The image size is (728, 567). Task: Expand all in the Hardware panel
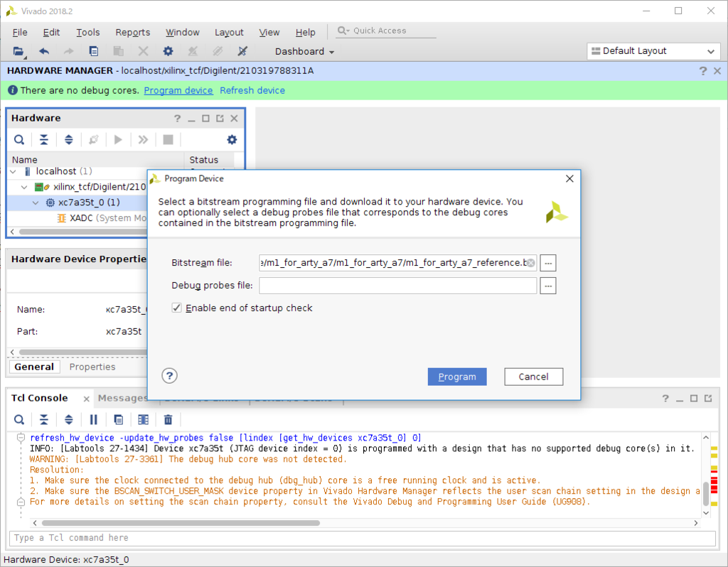(x=69, y=140)
